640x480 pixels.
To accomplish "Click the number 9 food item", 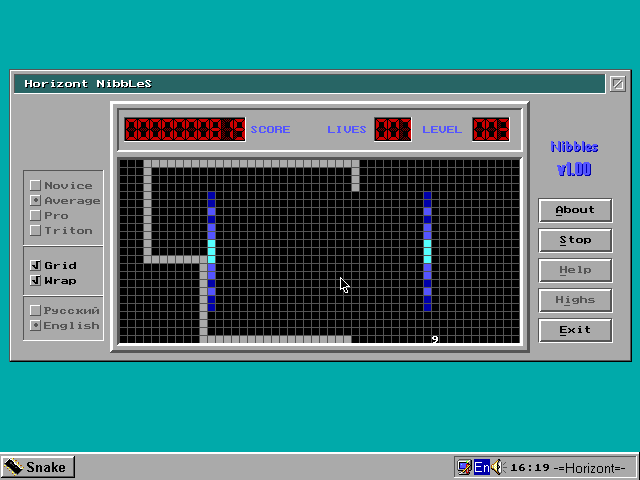I will tap(435, 340).
